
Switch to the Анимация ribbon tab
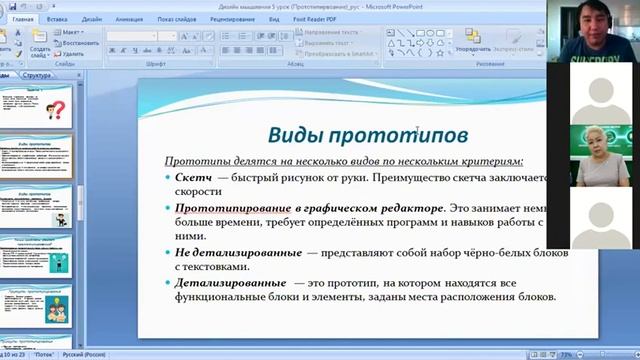(129, 19)
